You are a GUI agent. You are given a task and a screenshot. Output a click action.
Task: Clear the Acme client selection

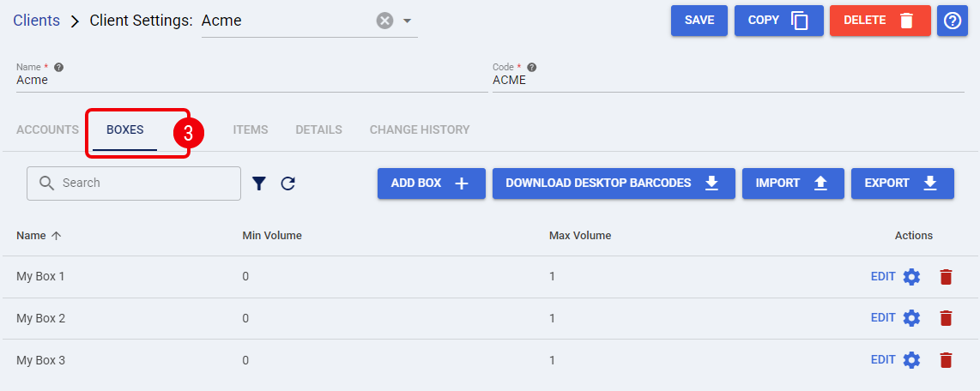pos(384,21)
